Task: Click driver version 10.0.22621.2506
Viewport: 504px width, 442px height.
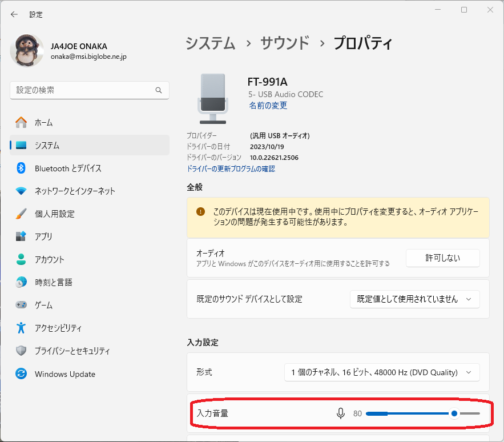Action: pos(274,158)
